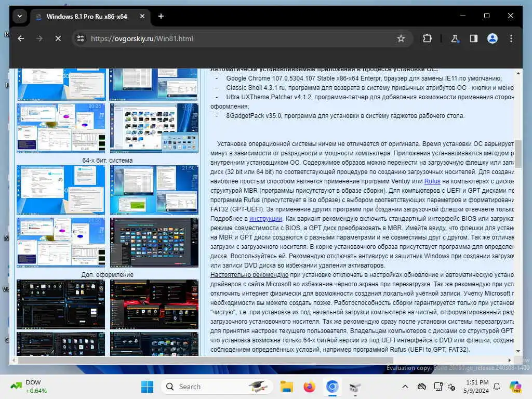Click the Google Chrome 107 list entry
The image size is (532, 399).
click(364, 78)
